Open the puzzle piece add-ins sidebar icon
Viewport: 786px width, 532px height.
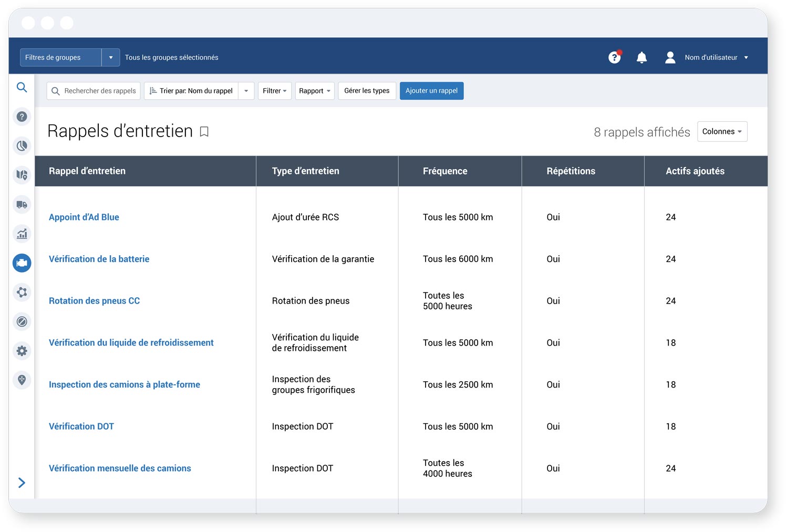[x=22, y=292]
